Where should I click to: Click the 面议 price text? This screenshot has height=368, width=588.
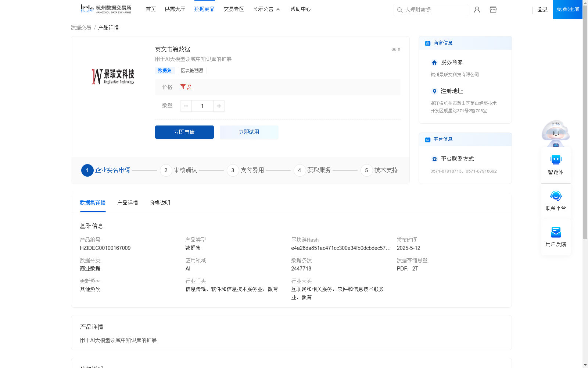coord(186,87)
